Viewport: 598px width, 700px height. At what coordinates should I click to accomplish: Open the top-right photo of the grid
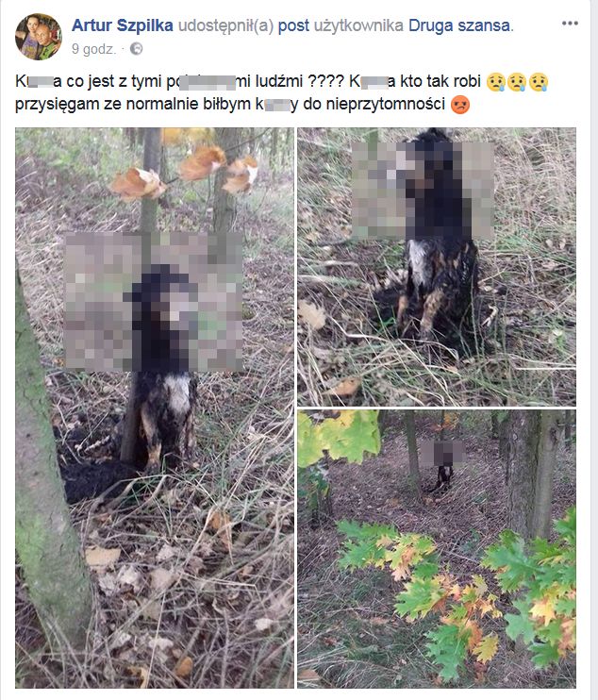tap(437, 267)
